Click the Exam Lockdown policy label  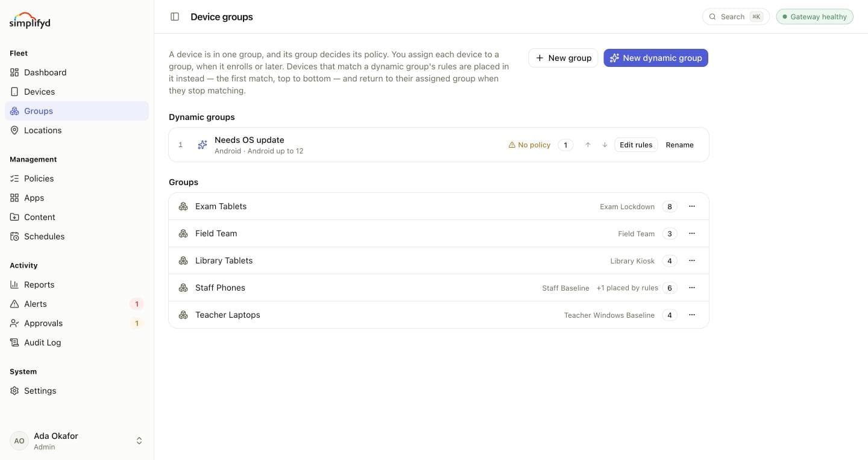coord(627,207)
